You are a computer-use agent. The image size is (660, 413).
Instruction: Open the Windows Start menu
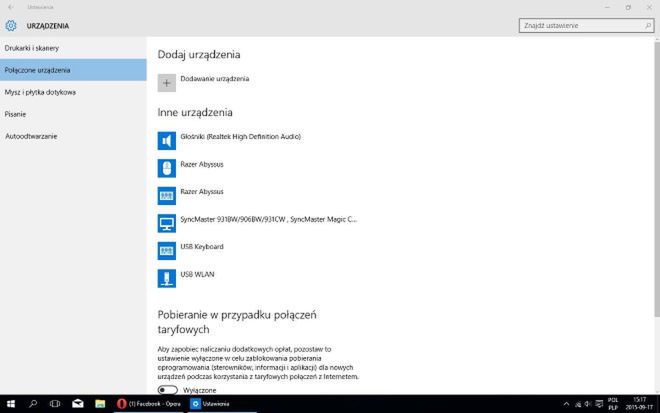11,404
